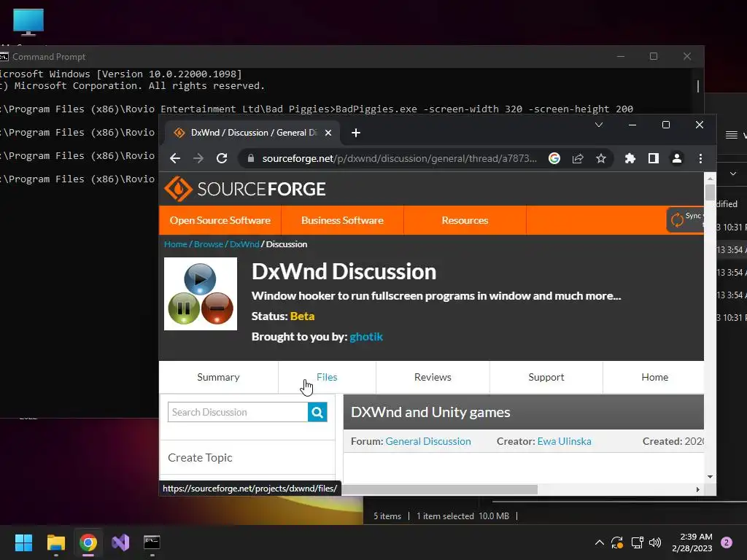The image size is (747, 560).
Task: Click the File Explorer view menu icon
Action: [x=731, y=135]
